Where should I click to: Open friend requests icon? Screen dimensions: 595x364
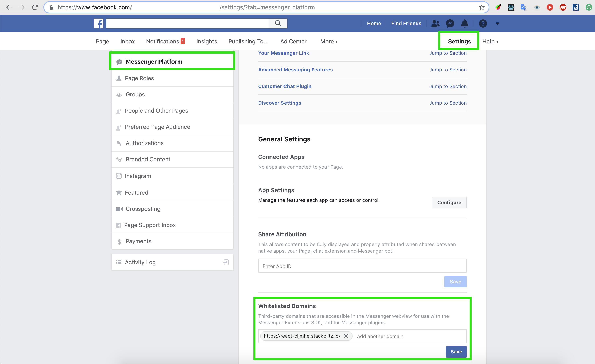coord(435,23)
